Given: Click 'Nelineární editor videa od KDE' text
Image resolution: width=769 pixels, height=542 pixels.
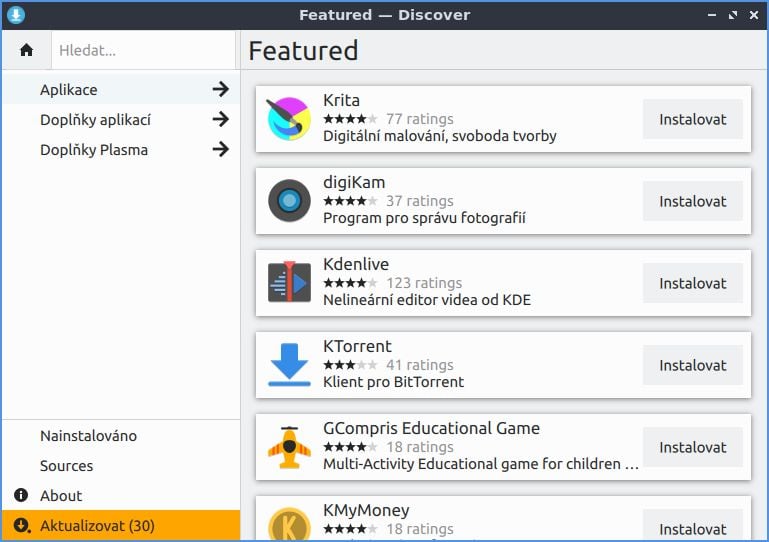Looking at the screenshot, I should [x=427, y=300].
